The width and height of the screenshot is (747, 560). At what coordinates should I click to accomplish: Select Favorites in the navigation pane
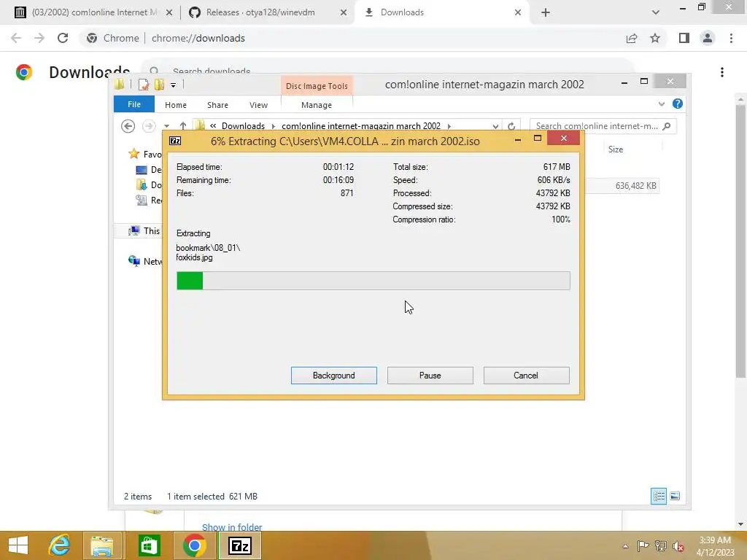pyautogui.click(x=145, y=154)
